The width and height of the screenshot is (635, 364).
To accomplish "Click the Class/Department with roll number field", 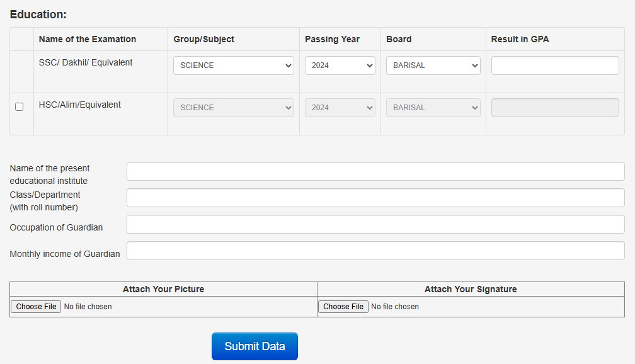I will [375, 198].
